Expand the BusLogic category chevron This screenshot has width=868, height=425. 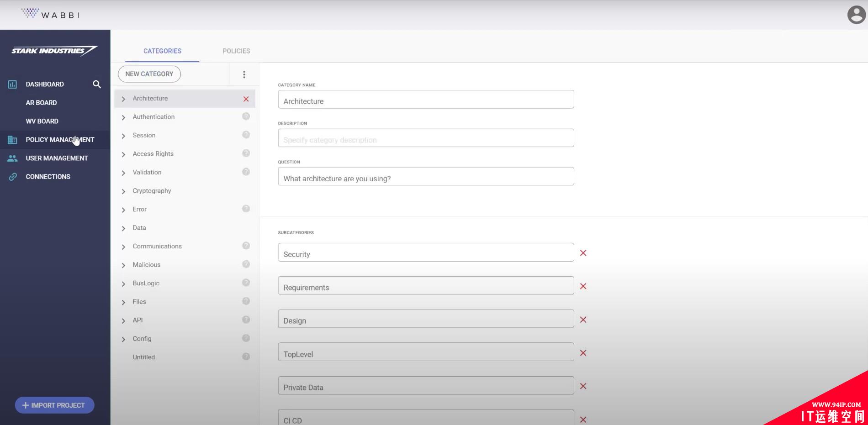click(x=123, y=283)
